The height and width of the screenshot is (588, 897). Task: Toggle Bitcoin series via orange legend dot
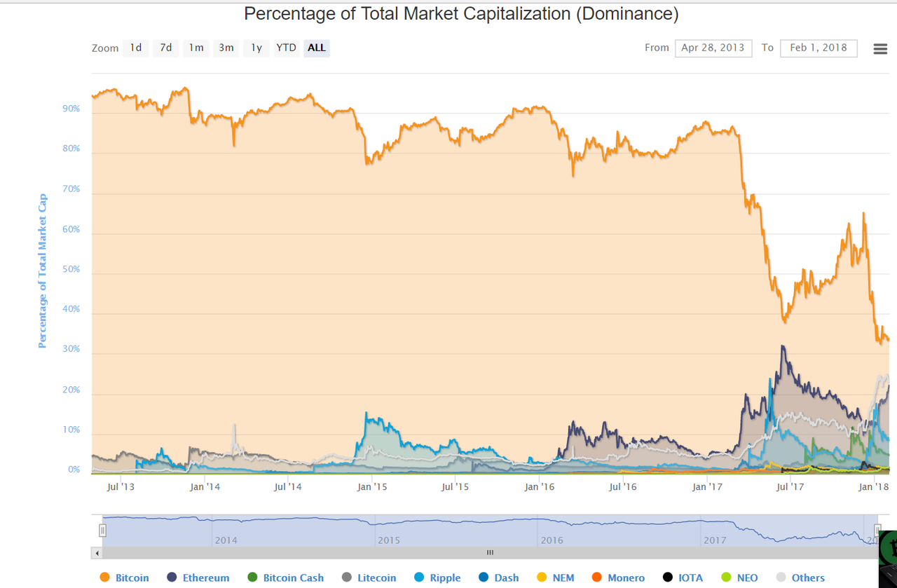(105, 577)
